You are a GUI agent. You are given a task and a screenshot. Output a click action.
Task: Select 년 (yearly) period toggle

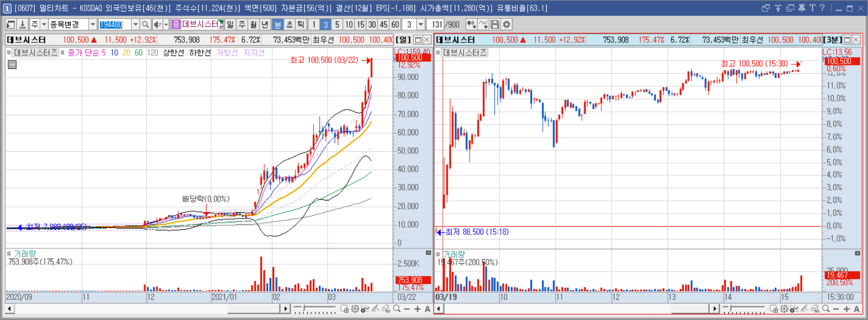point(265,24)
